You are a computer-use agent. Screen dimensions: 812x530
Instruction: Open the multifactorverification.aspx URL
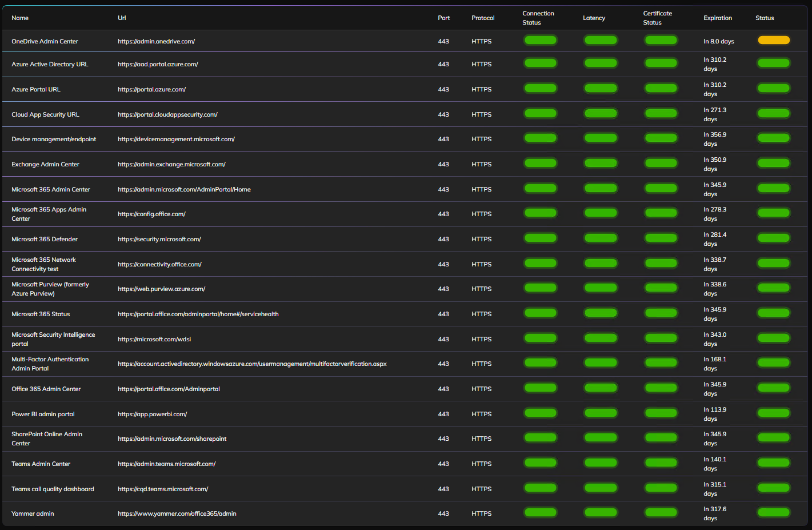(253, 364)
